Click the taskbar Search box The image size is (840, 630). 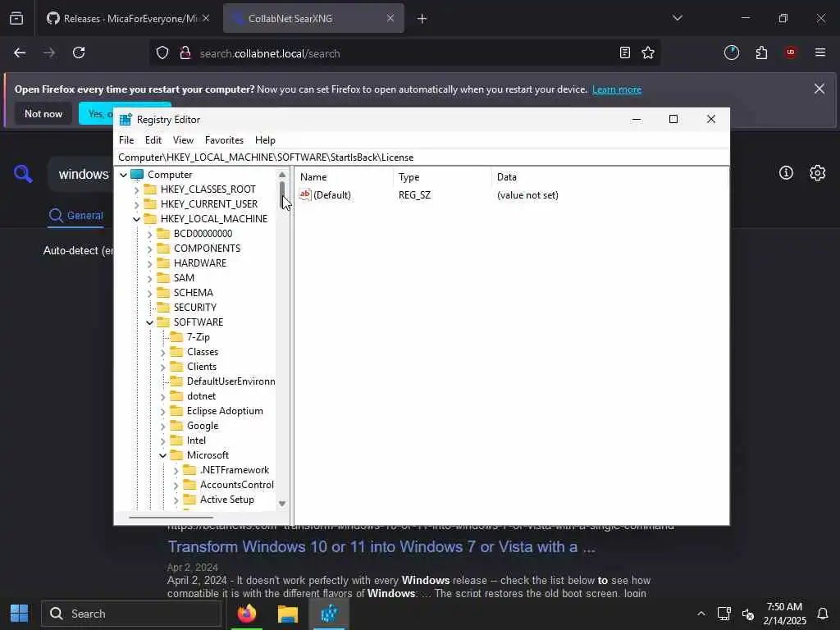click(131, 614)
